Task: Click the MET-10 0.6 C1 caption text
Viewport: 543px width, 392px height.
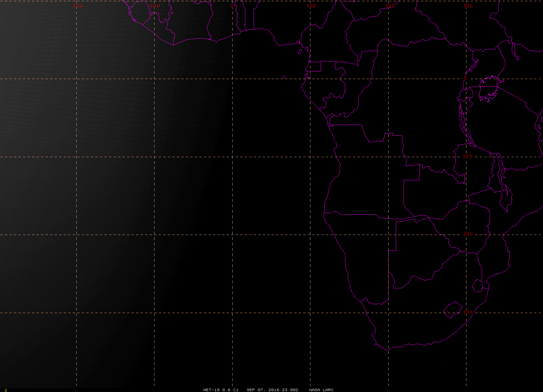Action: (221, 390)
